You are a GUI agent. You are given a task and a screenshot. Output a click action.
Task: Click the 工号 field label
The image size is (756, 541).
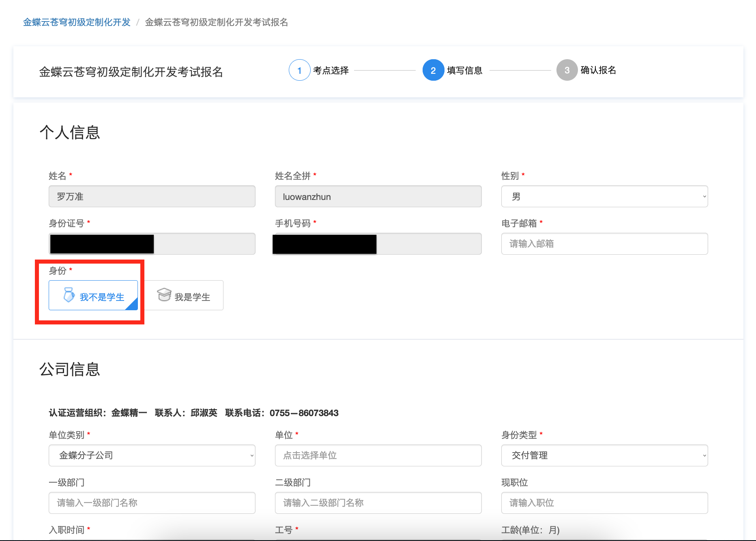284,530
